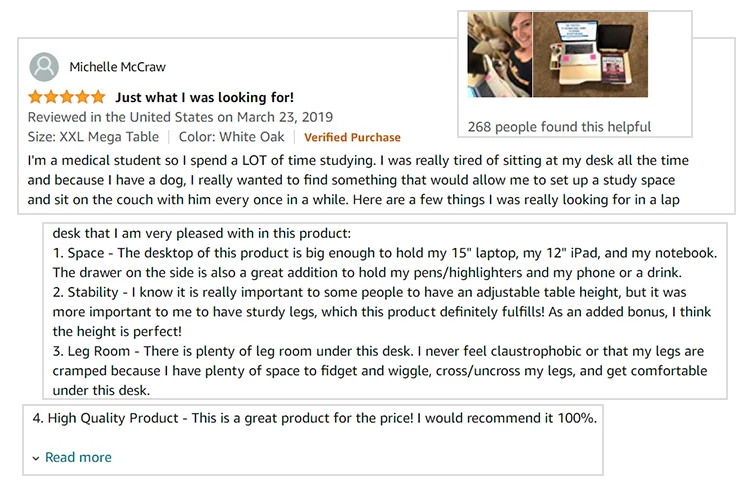The height and width of the screenshot is (486, 750).
Task: Open the "Just what I was looking for!" review title
Action: (x=204, y=97)
